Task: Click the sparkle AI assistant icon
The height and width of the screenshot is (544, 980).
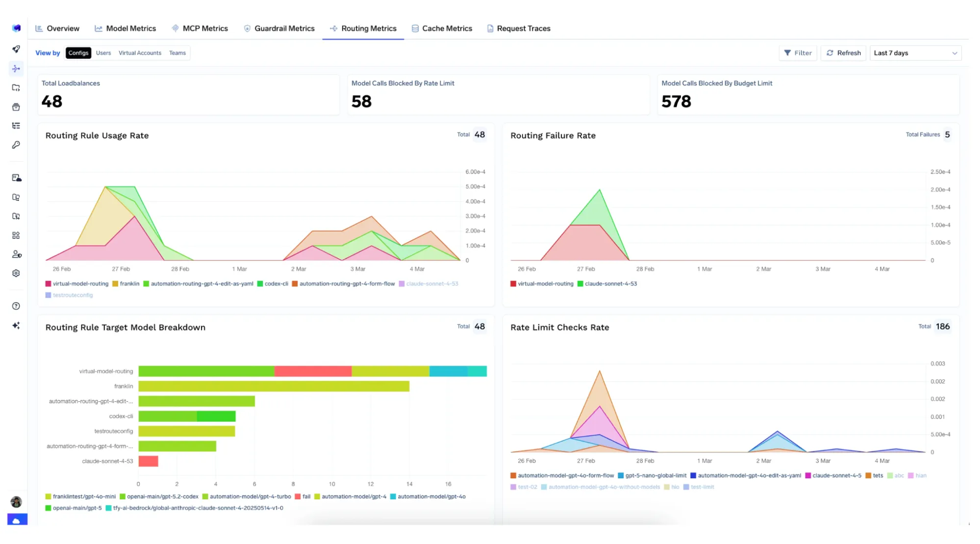Action: coord(16,325)
